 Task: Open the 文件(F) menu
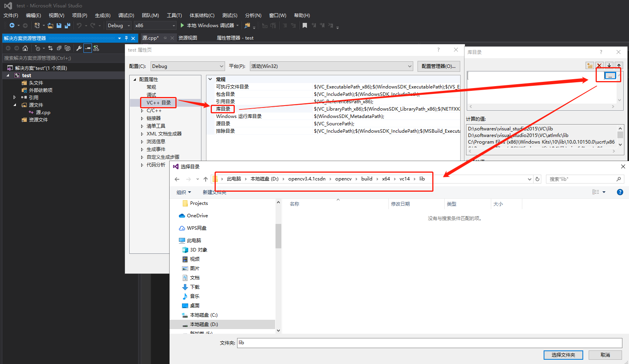pyautogui.click(x=11, y=16)
